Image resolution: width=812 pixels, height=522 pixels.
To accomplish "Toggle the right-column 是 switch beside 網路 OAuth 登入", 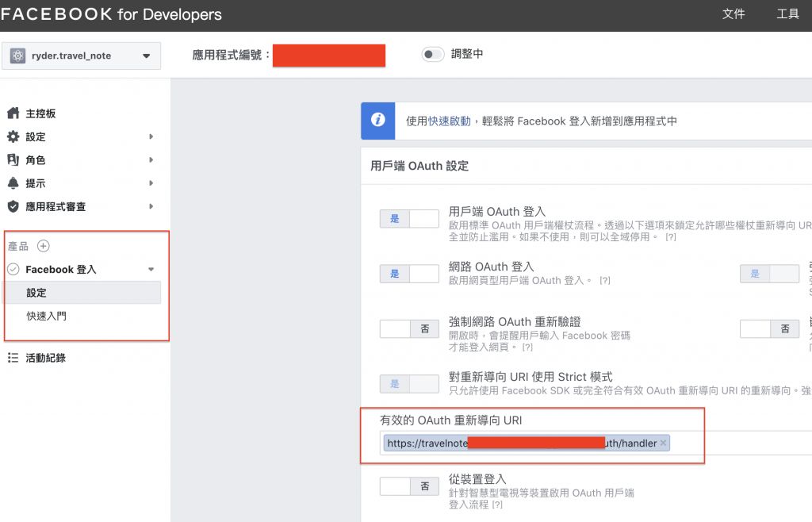I will (769, 274).
